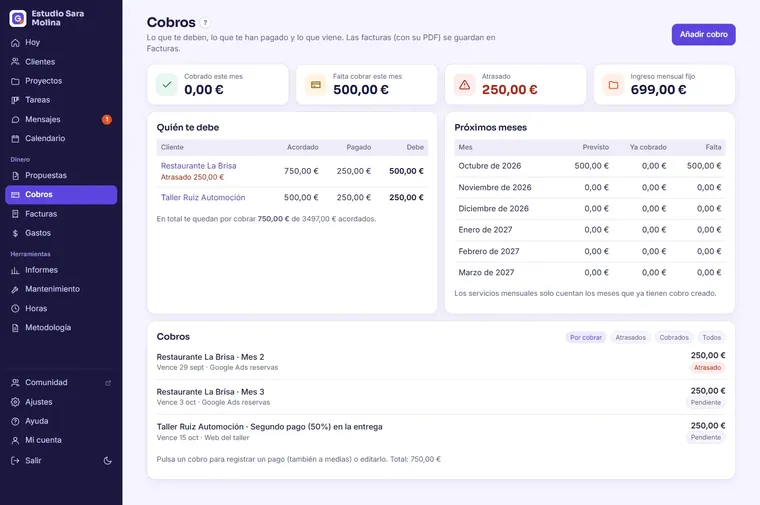Open the Hoy home icon
This screenshot has height=505, width=760.
point(15,43)
